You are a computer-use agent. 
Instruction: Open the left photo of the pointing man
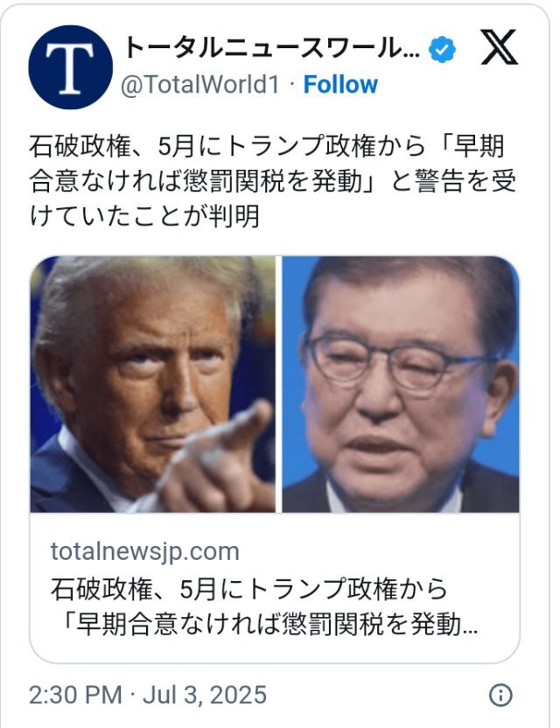point(153,384)
